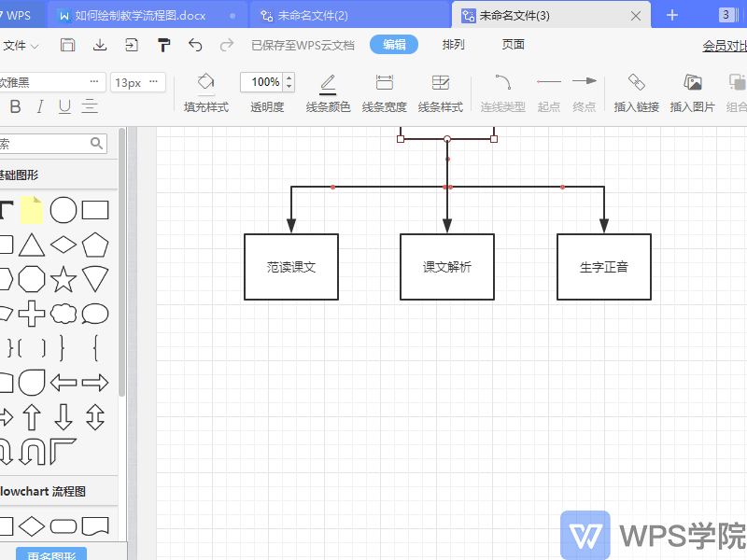Click the Undo arrow icon

pos(195,43)
